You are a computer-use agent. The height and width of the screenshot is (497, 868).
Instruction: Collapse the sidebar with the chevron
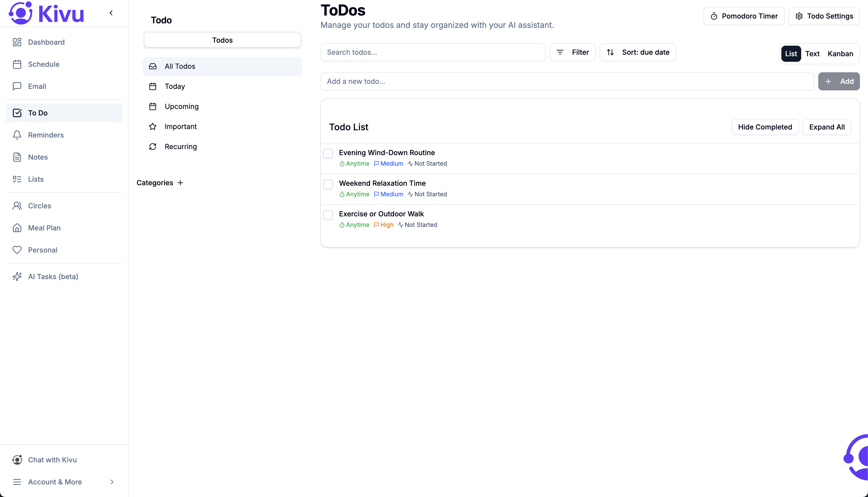click(111, 13)
